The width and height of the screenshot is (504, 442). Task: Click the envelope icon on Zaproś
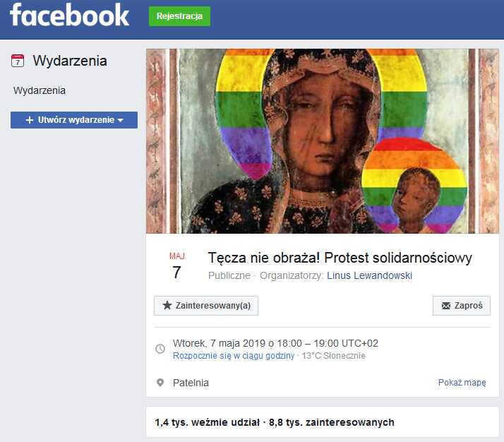[446, 306]
